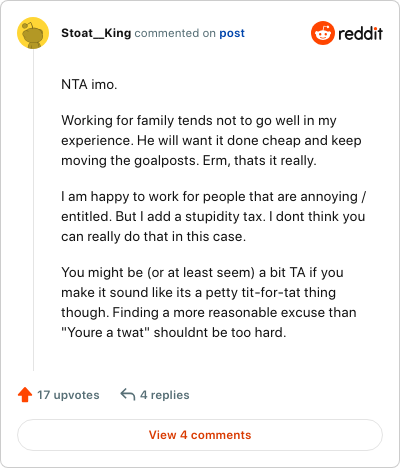Click the orange upvote arrow icon
This screenshot has width=400, height=468.
(25, 395)
